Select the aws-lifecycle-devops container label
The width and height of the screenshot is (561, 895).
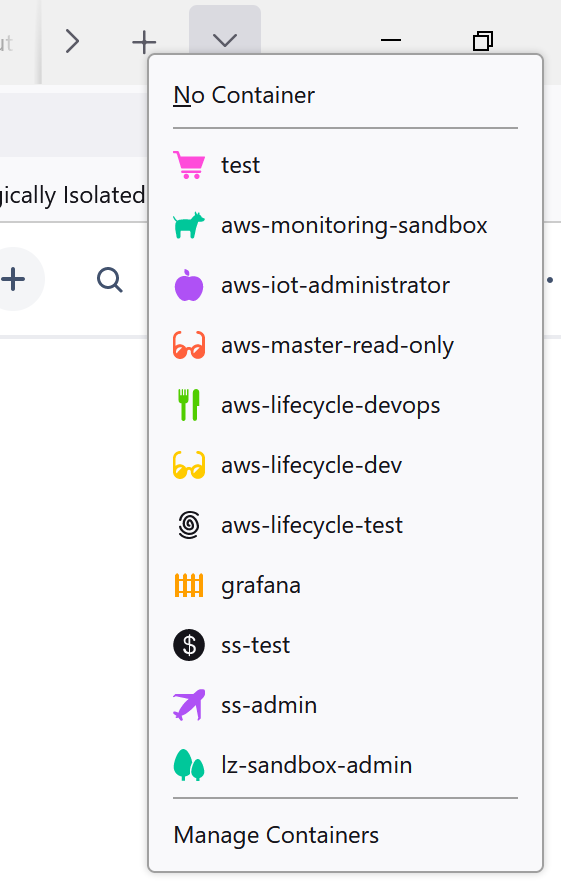click(x=330, y=405)
